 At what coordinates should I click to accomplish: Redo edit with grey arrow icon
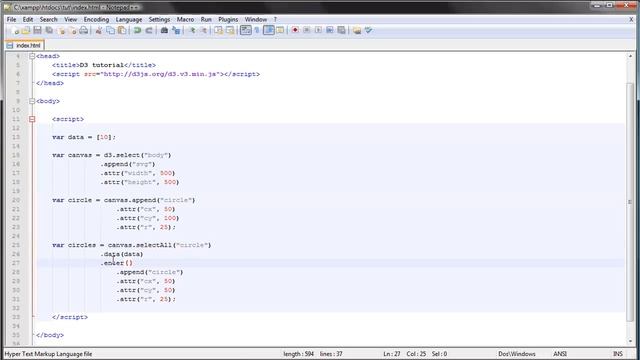(x=149, y=31)
